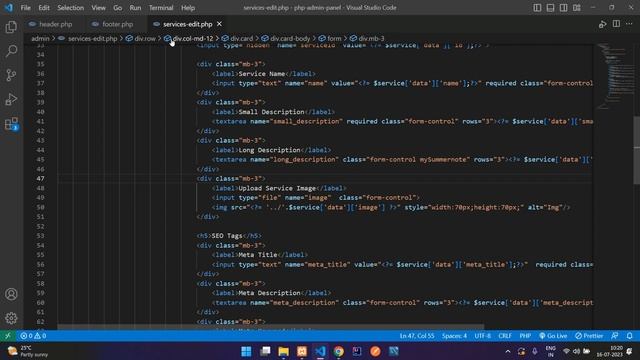Click the feedback icon in status bar
This screenshot has height=360, width=640.
(x=615, y=336)
